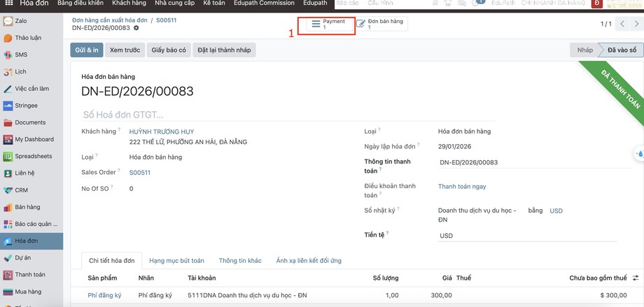This screenshot has width=644, height=307.
Task: Open the red user avatar menu
Action: point(597,3)
